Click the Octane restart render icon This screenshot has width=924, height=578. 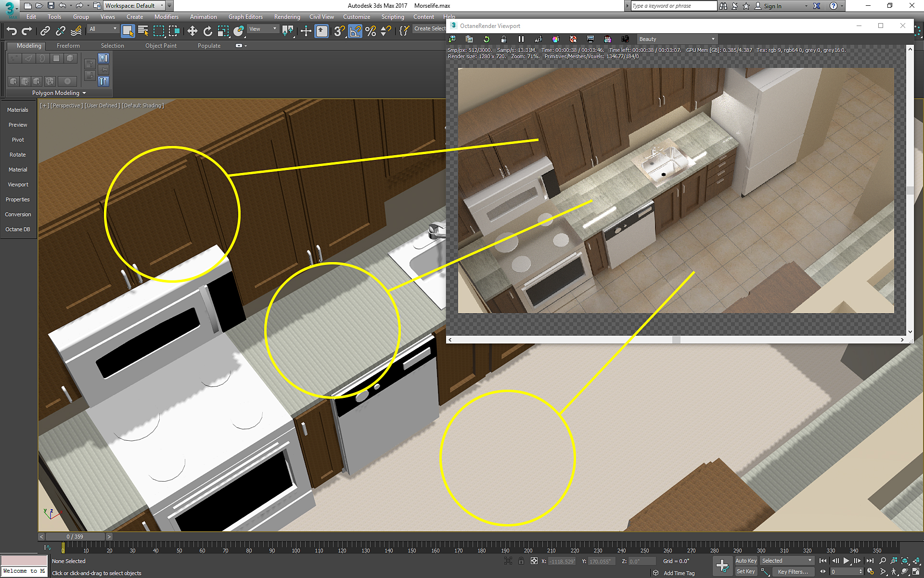pyautogui.click(x=486, y=39)
